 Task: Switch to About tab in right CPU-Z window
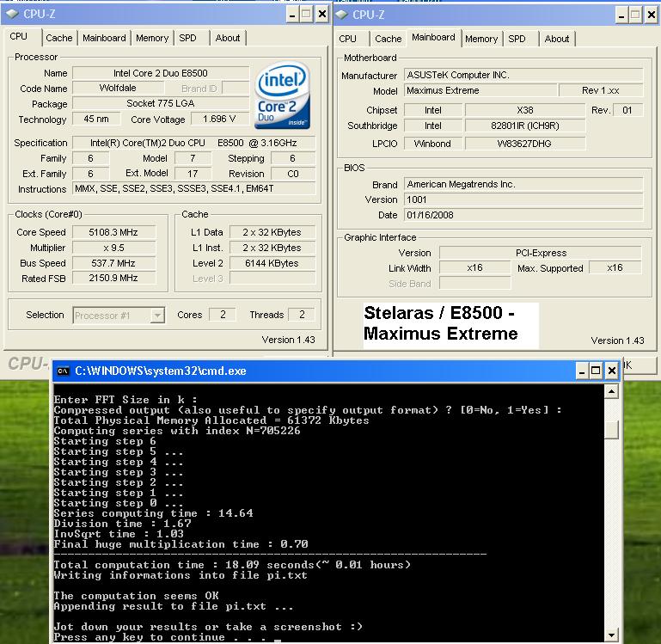tap(557, 39)
